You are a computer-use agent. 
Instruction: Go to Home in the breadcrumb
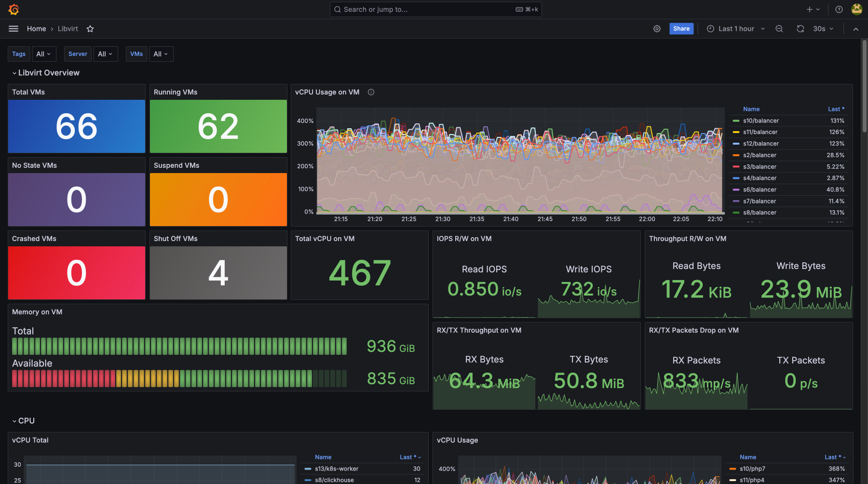tap(36, 29)
